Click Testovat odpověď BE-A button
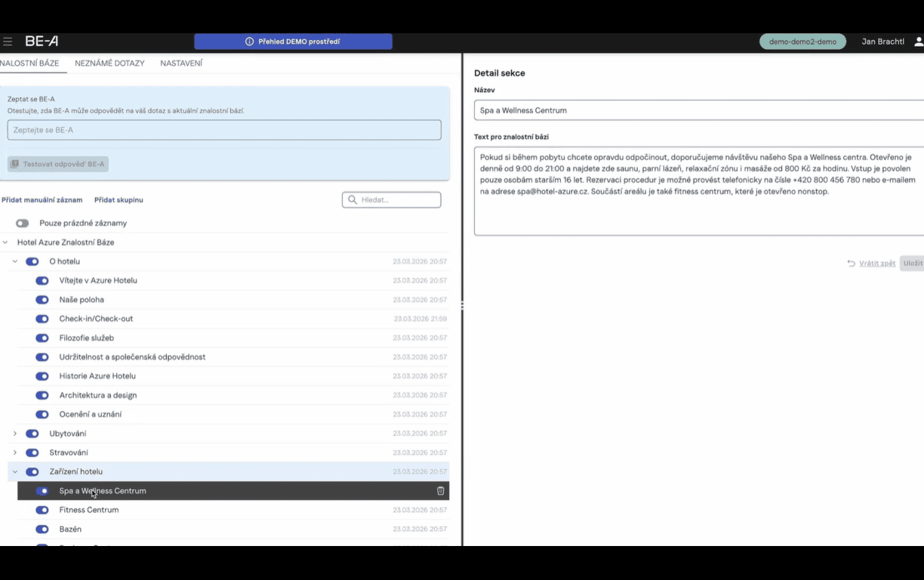This screenshot has height=580, width=924. (58, 164)
